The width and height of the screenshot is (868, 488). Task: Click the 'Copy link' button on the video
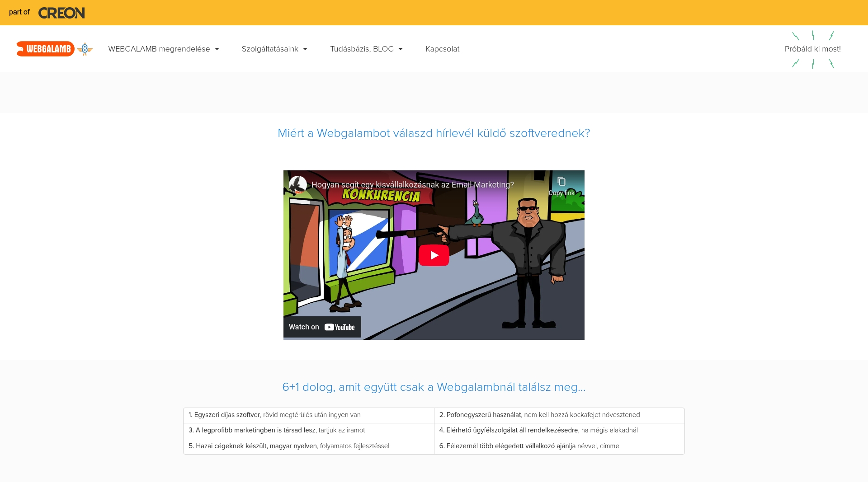[561, 186]
